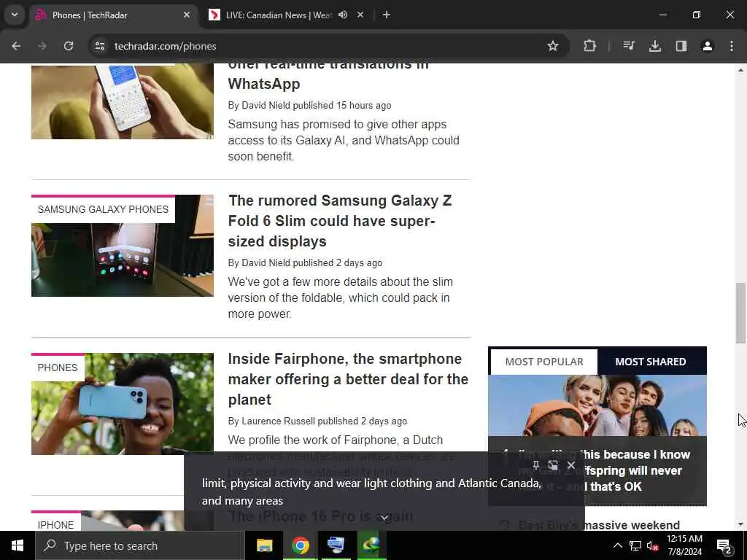Open the tab search dropdown arrow
Viewport: 747px width, 560px height.
tap(15, 15)
